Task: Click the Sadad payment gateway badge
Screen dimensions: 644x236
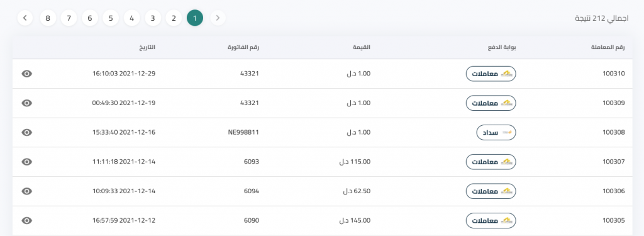Action: click(x=496, y=132)
